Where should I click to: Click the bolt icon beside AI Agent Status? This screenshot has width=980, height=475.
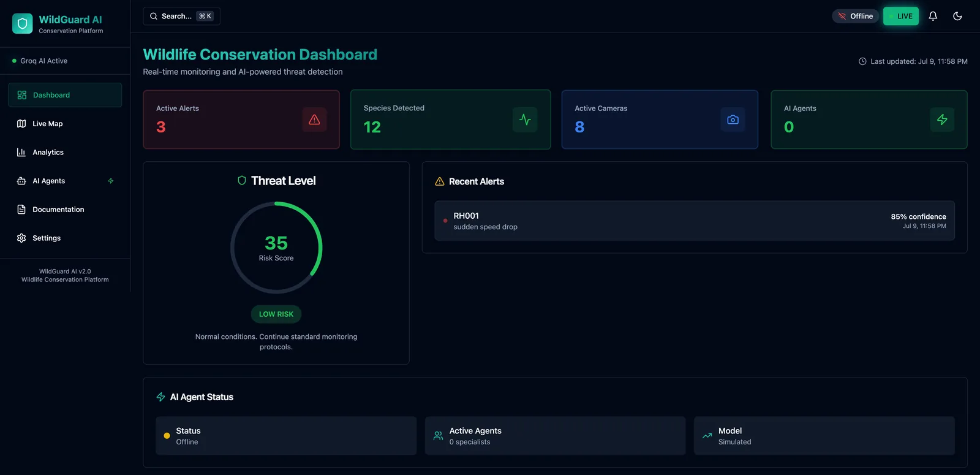tap(161, 397)
